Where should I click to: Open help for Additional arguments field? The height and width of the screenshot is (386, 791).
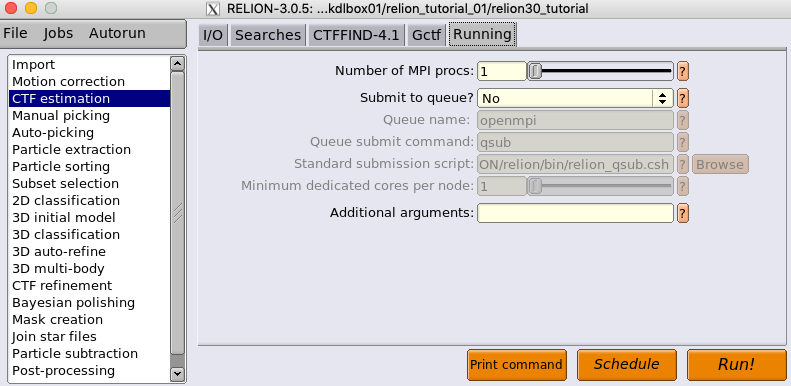(x=683, y=213)
